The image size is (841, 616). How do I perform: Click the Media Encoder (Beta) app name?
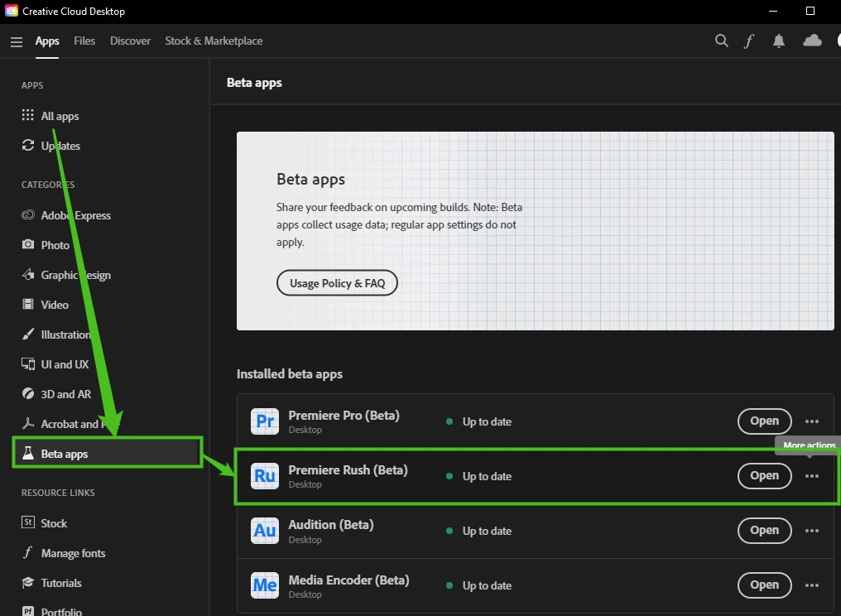click(x=348, y=580)
